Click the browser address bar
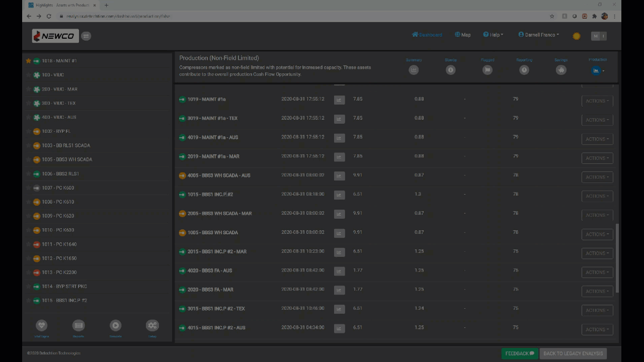Image resolution: width=644 pixels, height=362 pixels. [302, 16]
